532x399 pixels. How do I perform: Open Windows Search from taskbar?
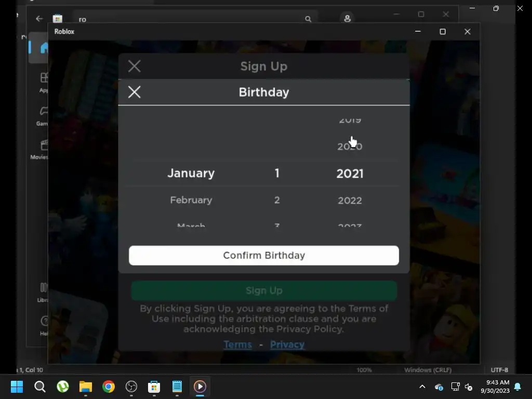point(39,387)
